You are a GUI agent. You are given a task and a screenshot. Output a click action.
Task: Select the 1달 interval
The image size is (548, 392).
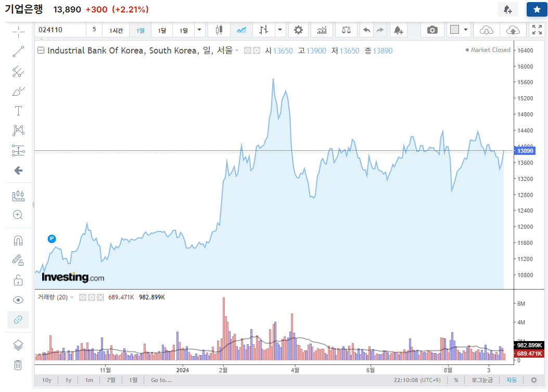pyautogui.click(x=162, y=30)
